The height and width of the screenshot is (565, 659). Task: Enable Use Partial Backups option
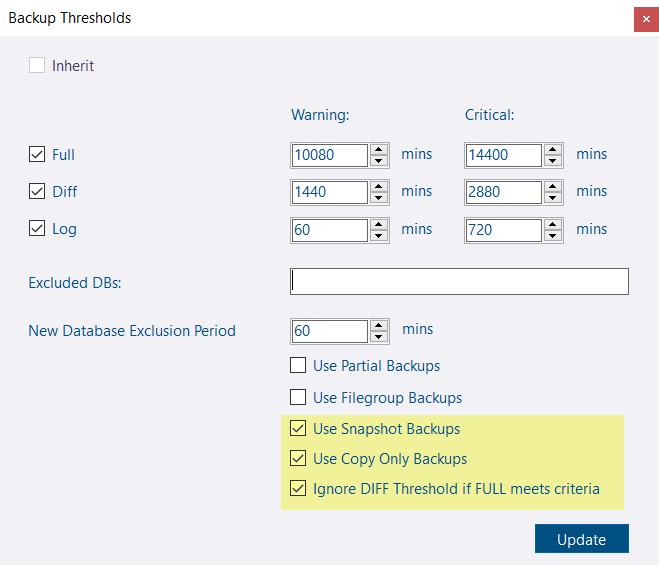[298, 365]
